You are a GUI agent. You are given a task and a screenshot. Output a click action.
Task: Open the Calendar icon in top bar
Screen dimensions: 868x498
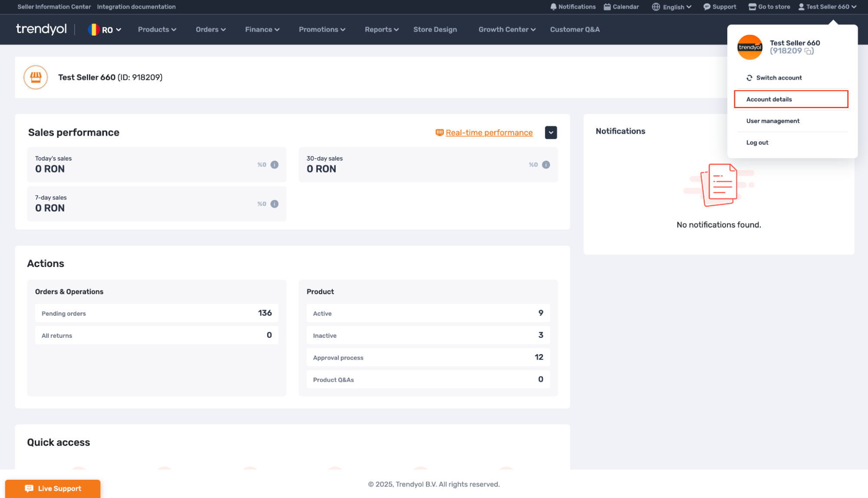pyautogui.click(x=607, y=7)
